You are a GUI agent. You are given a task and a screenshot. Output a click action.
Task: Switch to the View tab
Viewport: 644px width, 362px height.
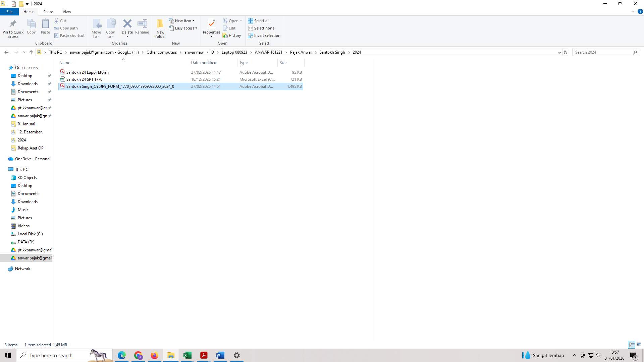coord(67,11)
